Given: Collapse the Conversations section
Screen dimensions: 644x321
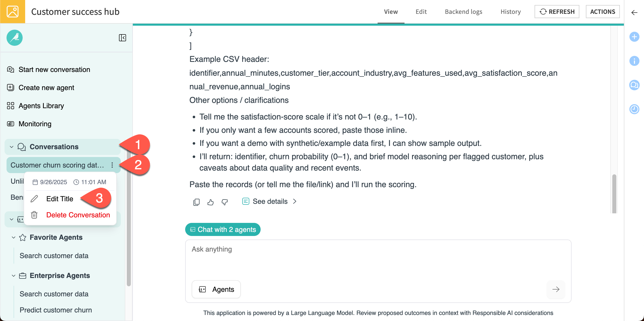Looking at the screenshot, I should pyautogui.click(x=12, y=147).
